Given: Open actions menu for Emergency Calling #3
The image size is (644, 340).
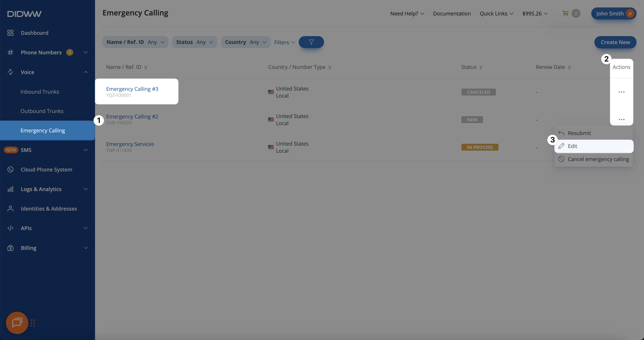Looking at the screenshot, I should [x=621, y=92].
